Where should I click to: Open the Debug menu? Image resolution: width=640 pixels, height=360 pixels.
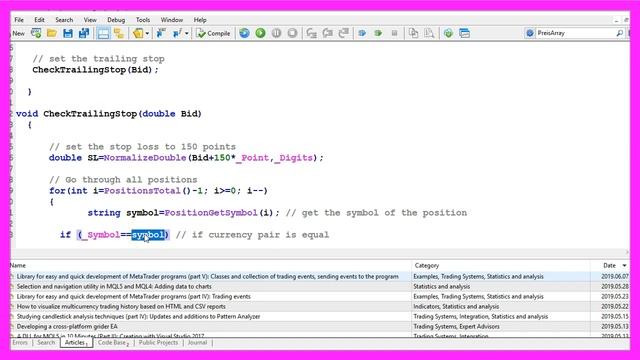tap(116, 20)
